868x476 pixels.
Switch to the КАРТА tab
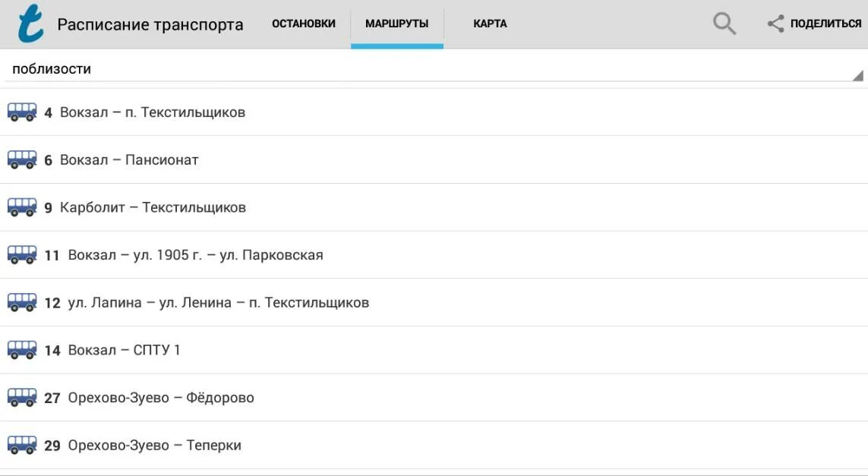(490, 24)
